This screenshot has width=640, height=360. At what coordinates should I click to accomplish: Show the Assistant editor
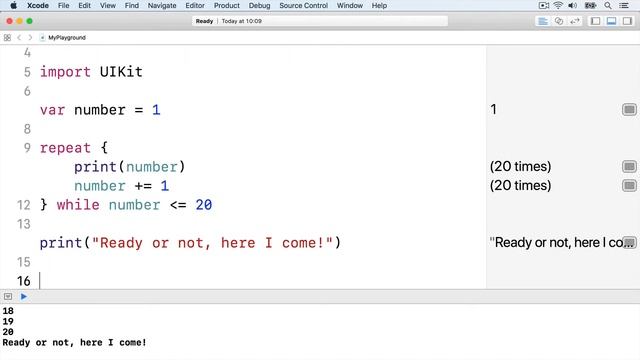click(559, 21)
